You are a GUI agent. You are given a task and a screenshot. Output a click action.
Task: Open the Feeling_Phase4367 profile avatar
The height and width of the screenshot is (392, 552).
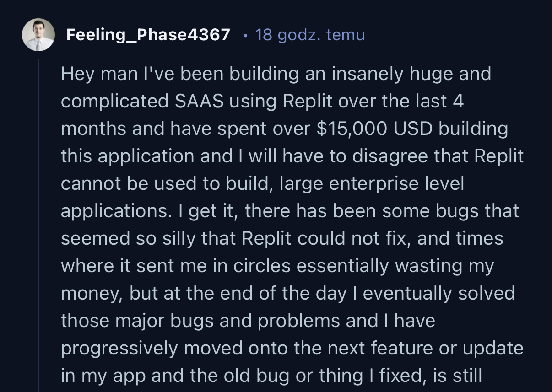point(38,35)
